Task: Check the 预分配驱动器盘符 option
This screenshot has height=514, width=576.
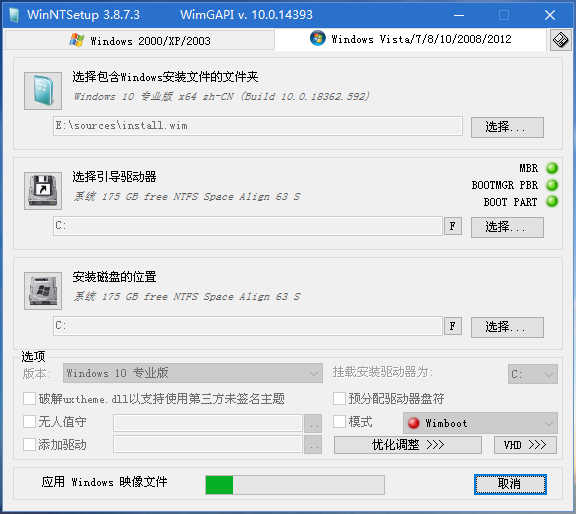Action: click(x=339, y=398)
